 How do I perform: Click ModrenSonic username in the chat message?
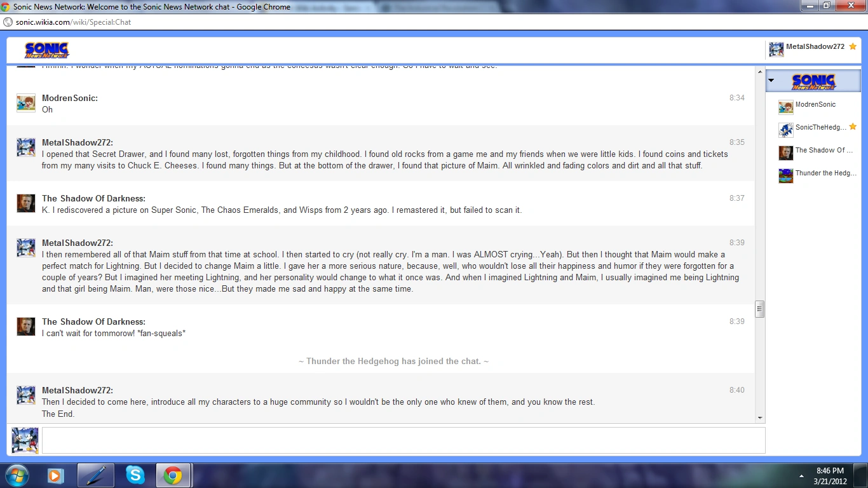[70, 98]
